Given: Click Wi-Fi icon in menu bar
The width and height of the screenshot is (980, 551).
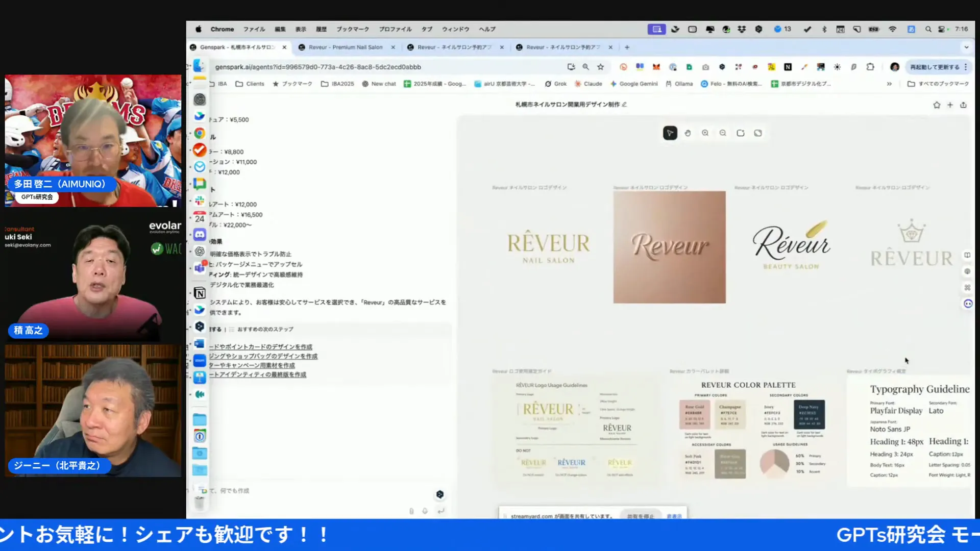Looking at the screenshot, I should click(892, 29).
